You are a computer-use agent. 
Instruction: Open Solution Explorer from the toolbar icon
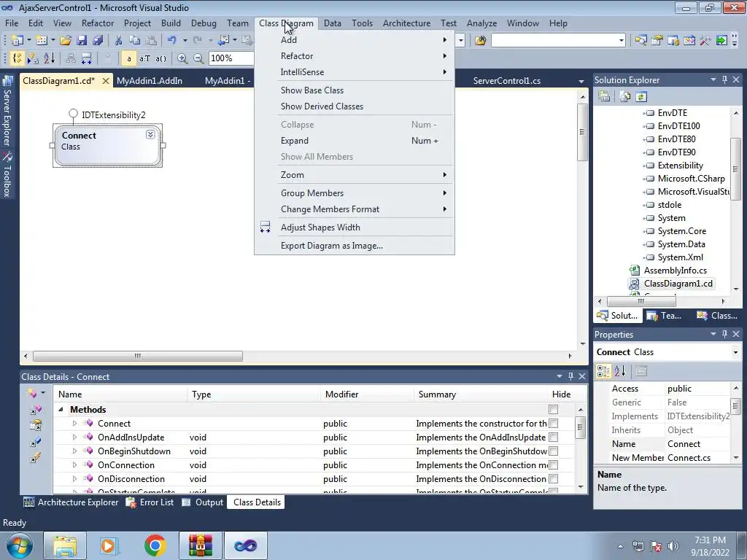(640, 41)
